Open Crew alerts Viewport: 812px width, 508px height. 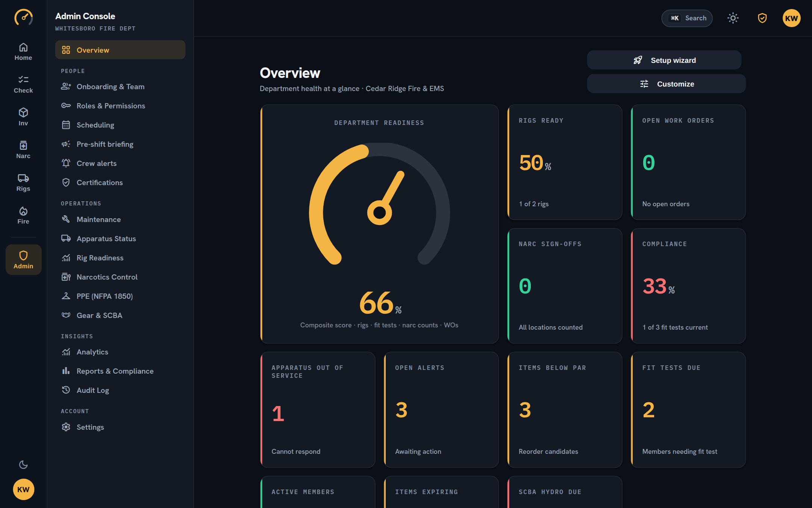pyautogui.click(x=120, y=163)
